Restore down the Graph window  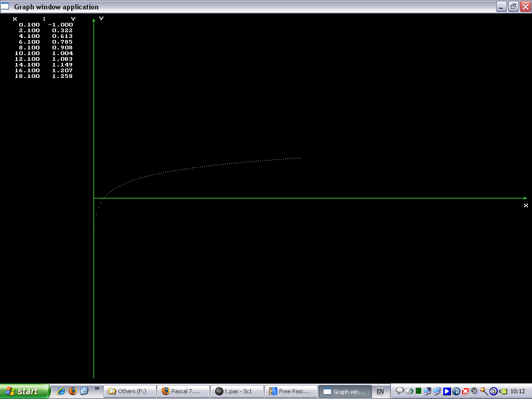[513, 7]
